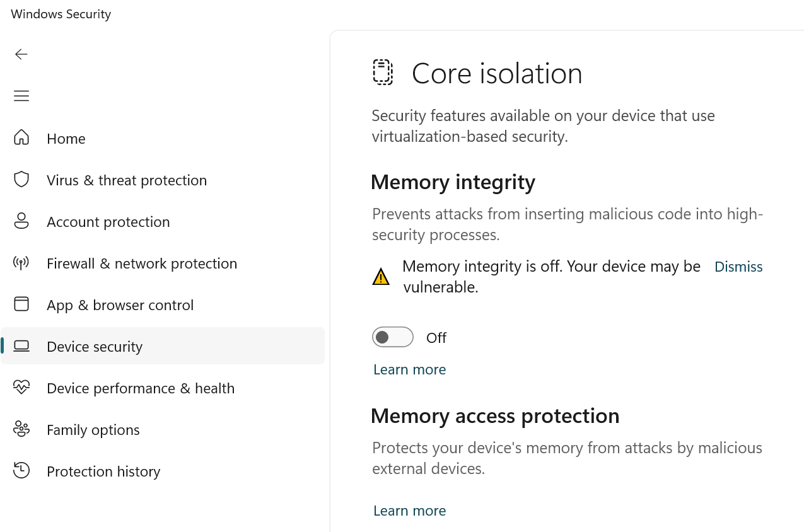Click the back arrow icon

click(x=21, y=54)
